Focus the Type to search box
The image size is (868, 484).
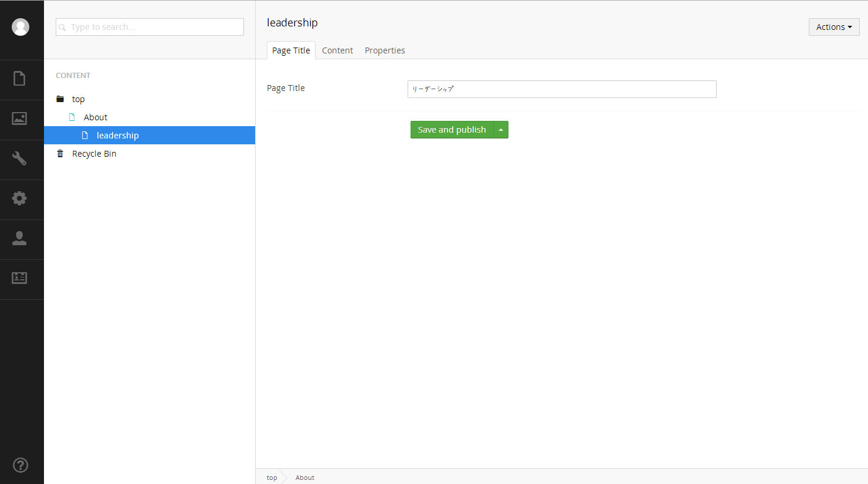[x=150, y=27]
